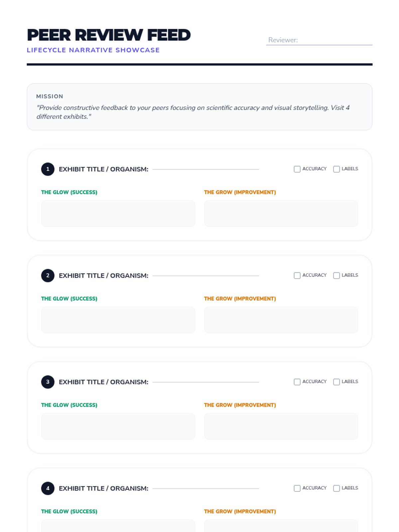
Task: Click exhibit 3 Grow improvement box
Action: [x=281, y=426]
